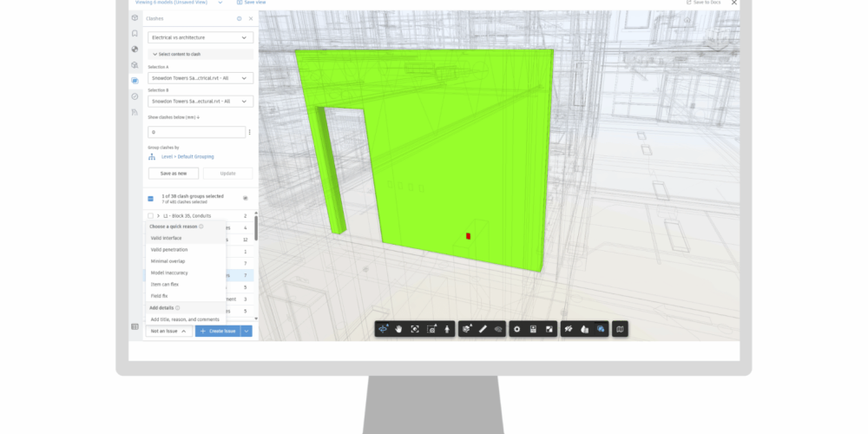Screen dimensions: 868x434
Task: Collapse the Select content to clash section
Action: pos(155,54)
